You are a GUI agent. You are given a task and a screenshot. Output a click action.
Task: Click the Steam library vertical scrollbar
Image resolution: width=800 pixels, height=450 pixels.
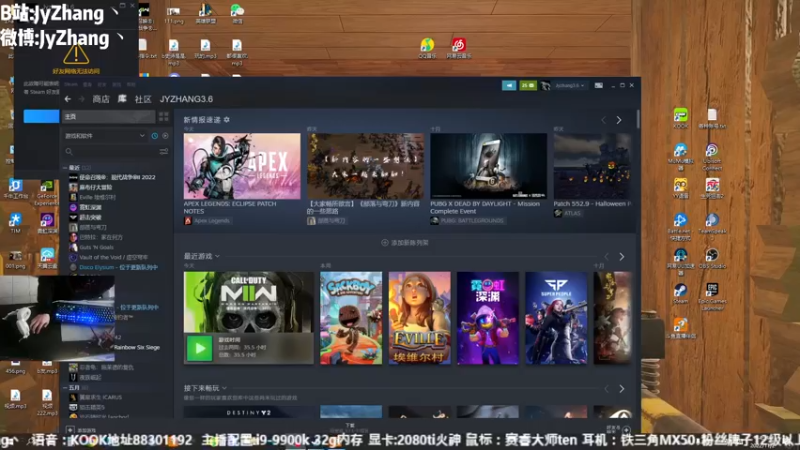638,118
